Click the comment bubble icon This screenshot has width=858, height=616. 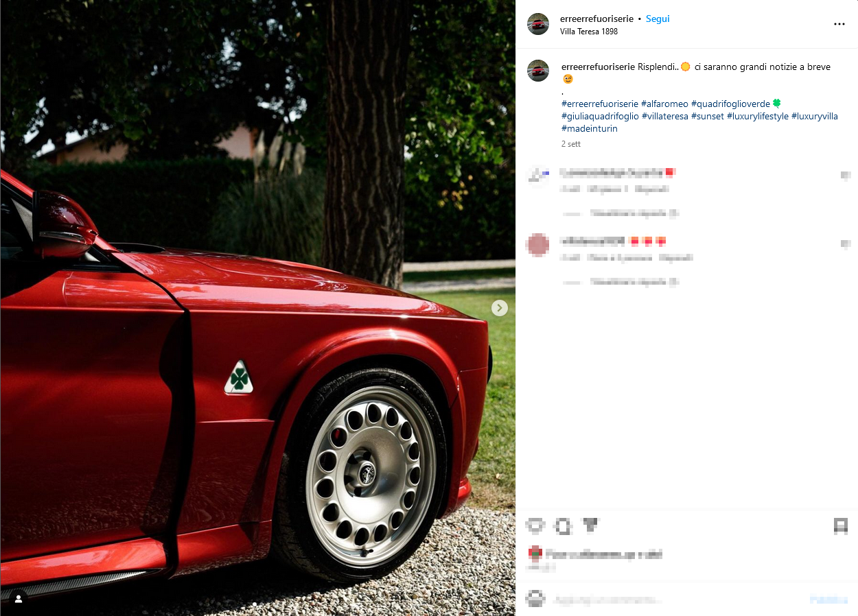click(564, 526)
